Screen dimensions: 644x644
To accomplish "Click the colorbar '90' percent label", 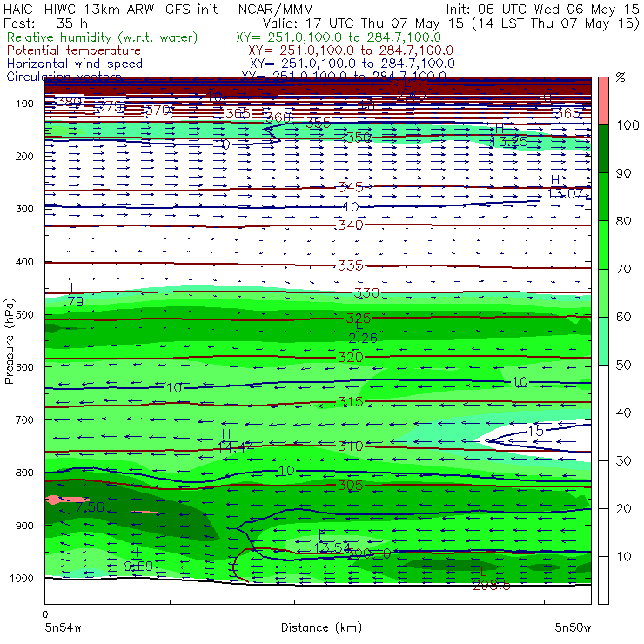I will [623, 173].
